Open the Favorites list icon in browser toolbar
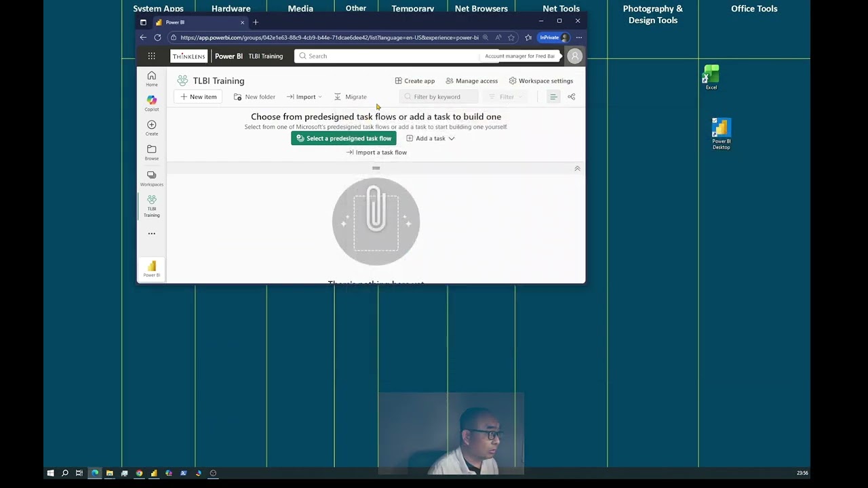This screenshot has width=868, height=488. pyautogui.click(x=528, y=37)
